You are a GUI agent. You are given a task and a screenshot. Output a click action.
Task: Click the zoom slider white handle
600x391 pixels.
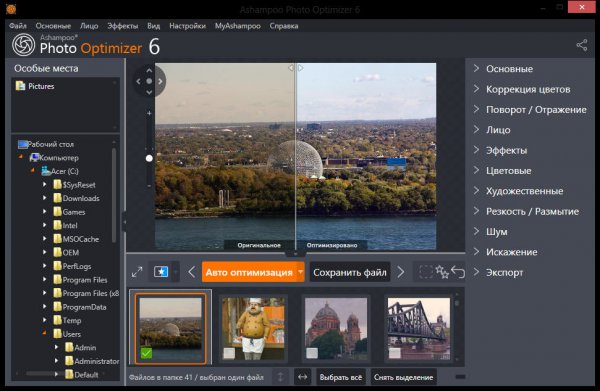149,158
